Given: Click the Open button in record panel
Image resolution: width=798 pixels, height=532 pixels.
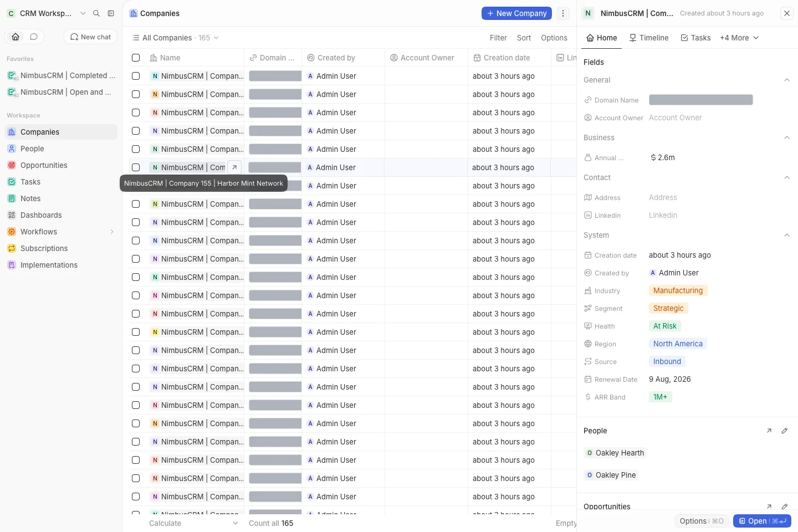Looking at the screenshot, I should tap(762, 521).
